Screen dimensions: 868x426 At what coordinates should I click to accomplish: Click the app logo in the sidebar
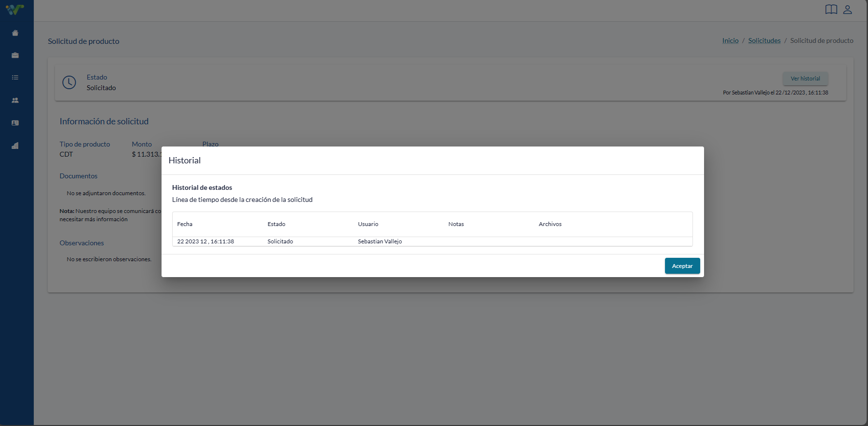click(15, 9)
